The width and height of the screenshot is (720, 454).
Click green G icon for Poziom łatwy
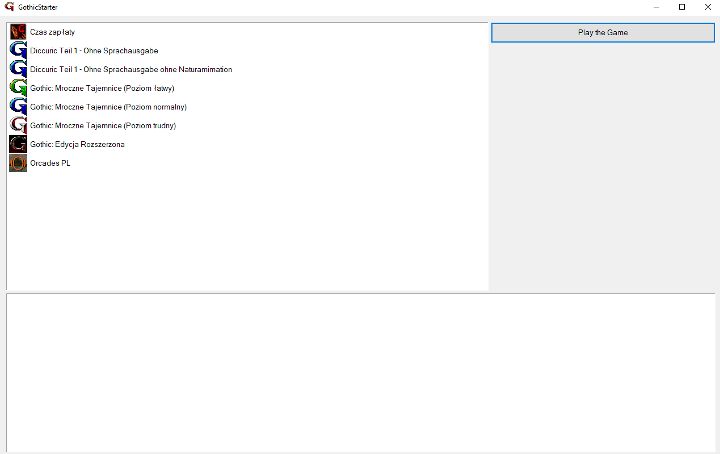click(18, 88)
